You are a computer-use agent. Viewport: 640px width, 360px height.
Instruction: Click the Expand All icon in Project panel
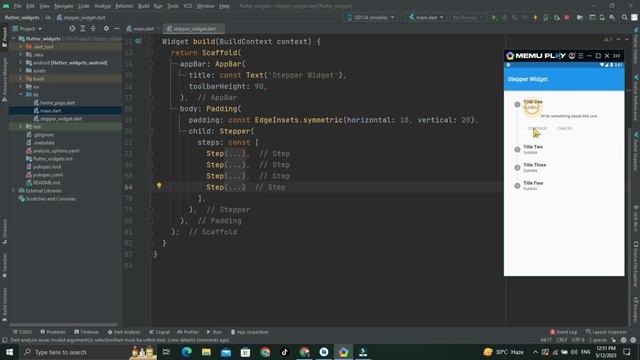[82, 29]
